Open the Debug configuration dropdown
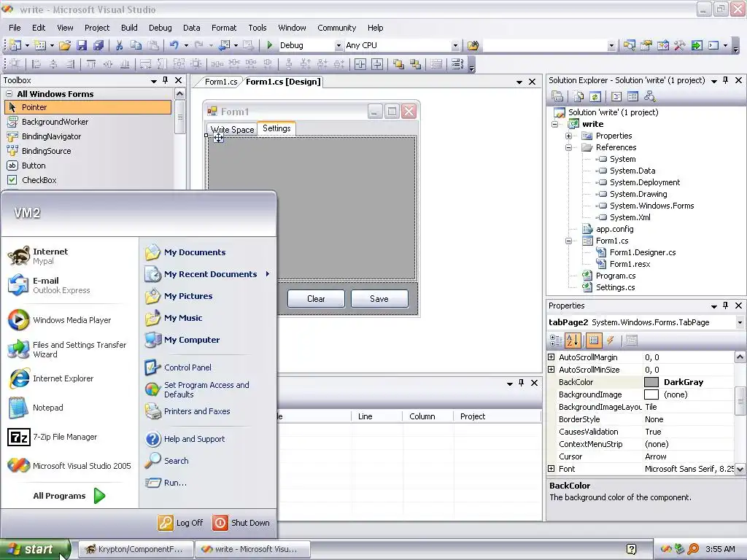 tap(338, 46)
